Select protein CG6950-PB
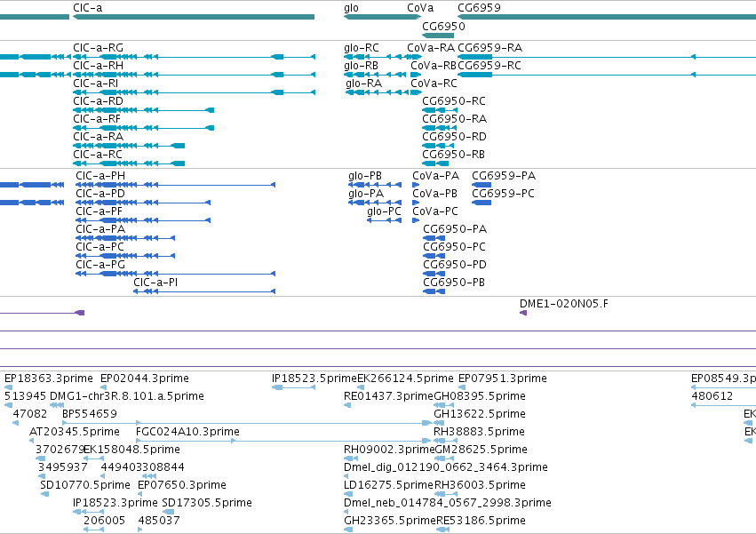Image resolution: width=756 pixels, height=534 pixels. (454, 283)
